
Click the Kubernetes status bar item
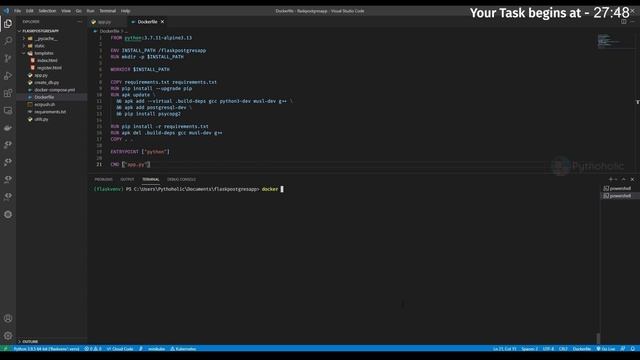click(x=183, y=349)
